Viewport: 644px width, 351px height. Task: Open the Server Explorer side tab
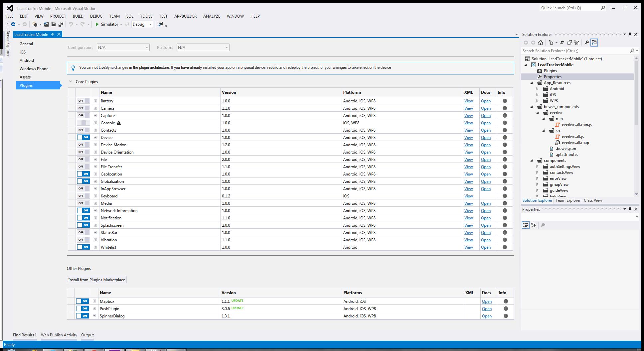click(x=8, y=44)
